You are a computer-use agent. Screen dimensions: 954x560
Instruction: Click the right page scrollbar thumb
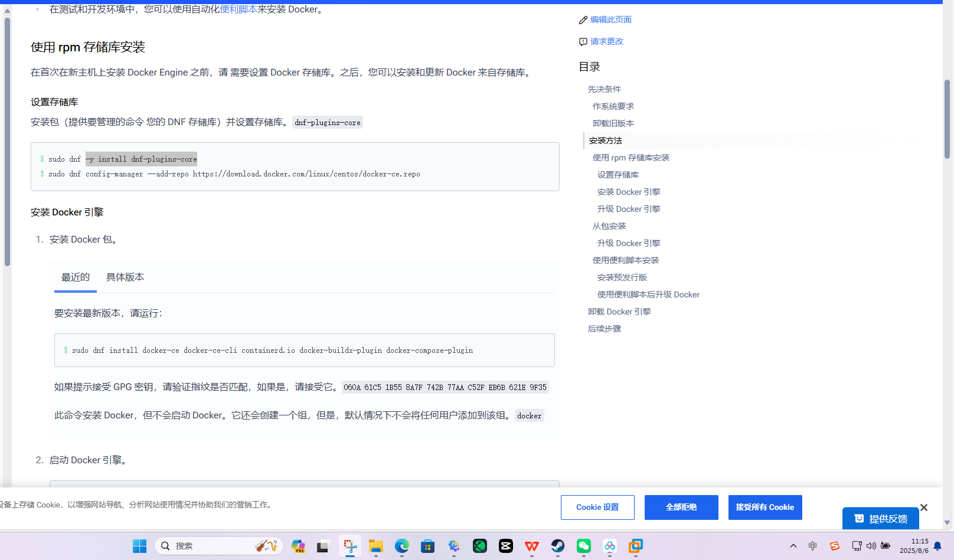click(947, 119)
